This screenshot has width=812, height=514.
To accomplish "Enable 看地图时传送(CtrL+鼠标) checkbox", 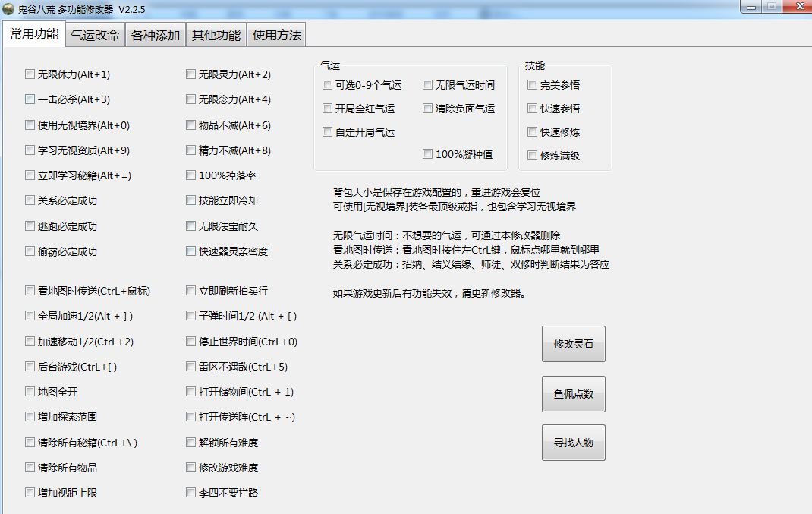I will click(x=30, y=291).
